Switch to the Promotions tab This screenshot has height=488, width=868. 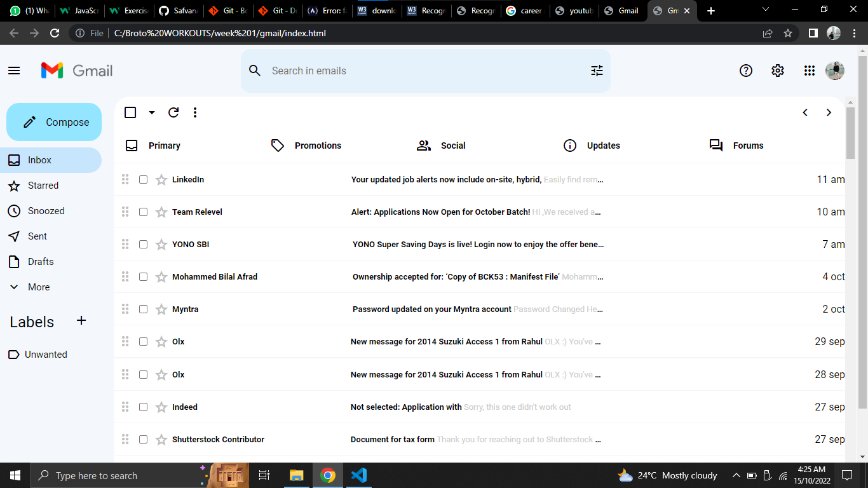click(306, 146)
